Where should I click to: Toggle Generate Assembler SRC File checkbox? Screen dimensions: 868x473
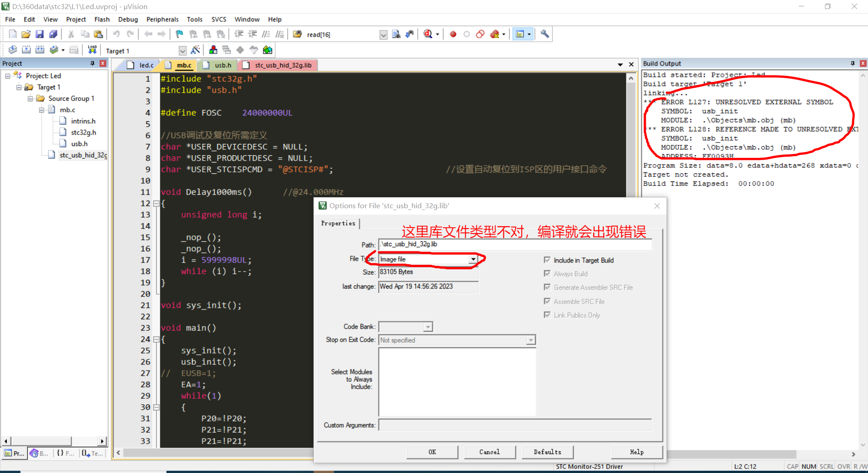(547, 287)
